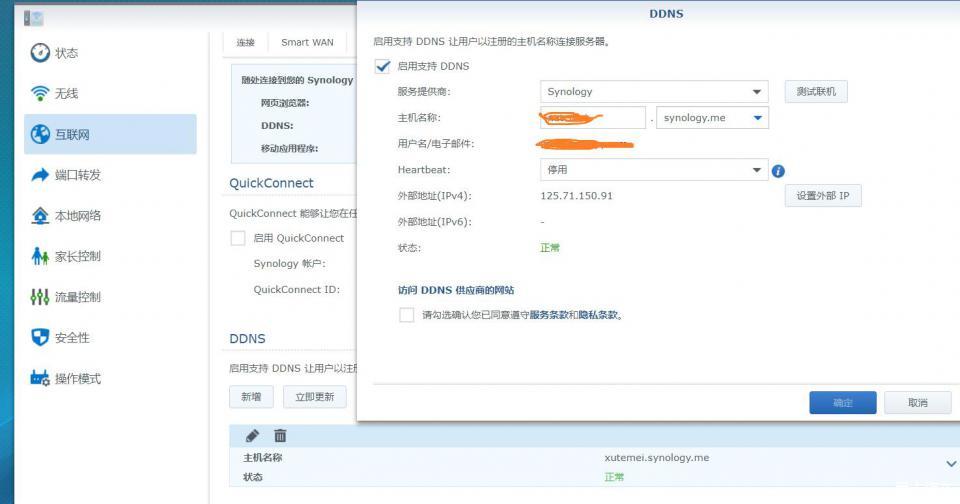Viewport: 960px width, 504px height.
Task: Go to 无线 in the sidebar
Action: (x=67, y=94)
